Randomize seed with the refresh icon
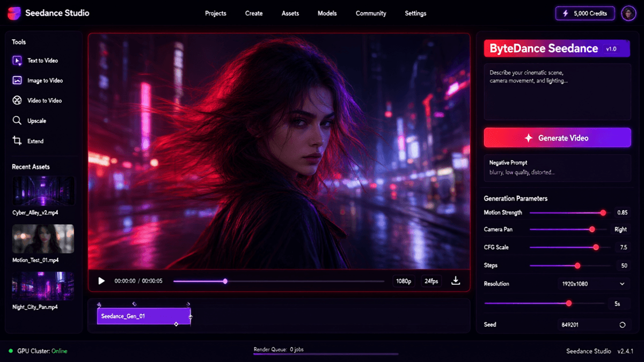Viewport: 644px width, 362px height. tap(623, 324)
